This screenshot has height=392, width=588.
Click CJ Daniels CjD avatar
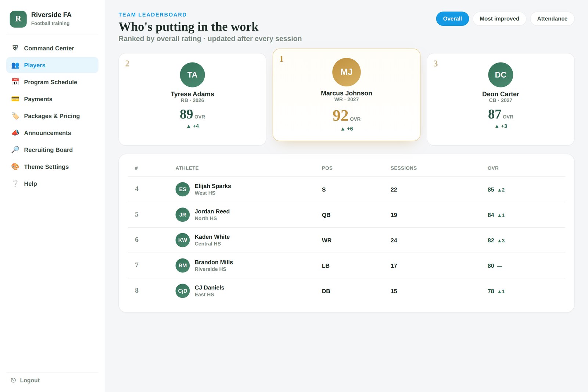[x=183, y=291]
